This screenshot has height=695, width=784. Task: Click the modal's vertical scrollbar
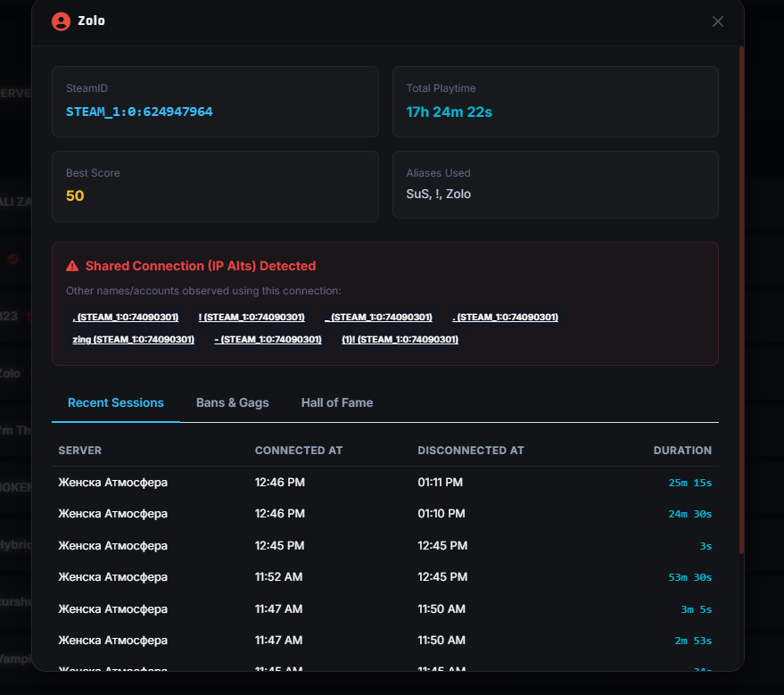point(741,300)
